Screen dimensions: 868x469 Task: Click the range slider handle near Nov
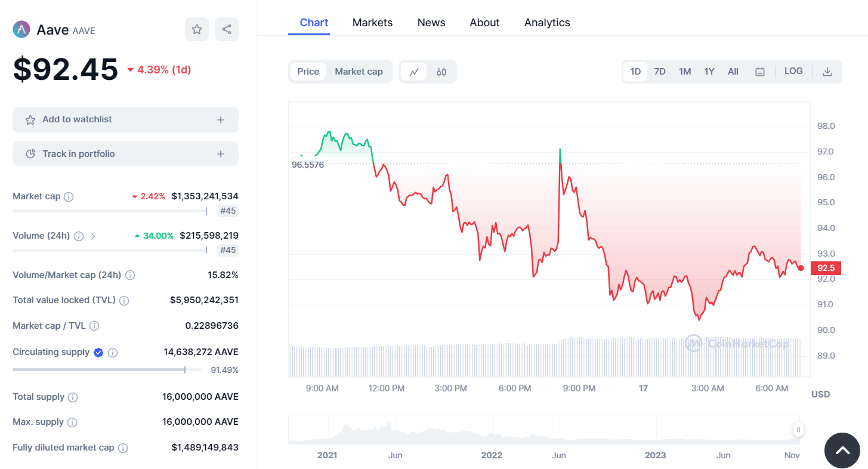[798, 430]
